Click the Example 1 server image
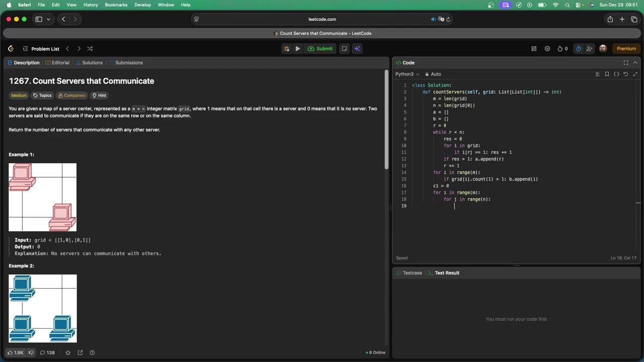 coord(43,197)
